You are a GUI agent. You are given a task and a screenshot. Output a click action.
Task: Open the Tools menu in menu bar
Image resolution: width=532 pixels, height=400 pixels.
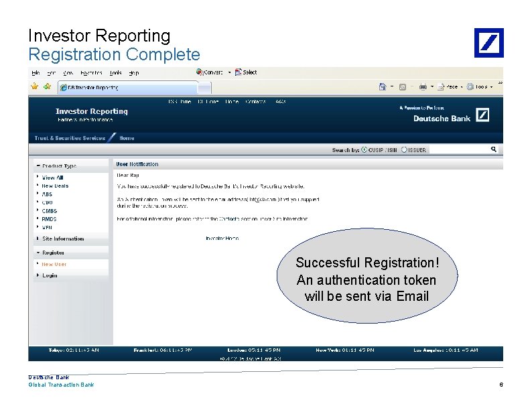(116, 72)
